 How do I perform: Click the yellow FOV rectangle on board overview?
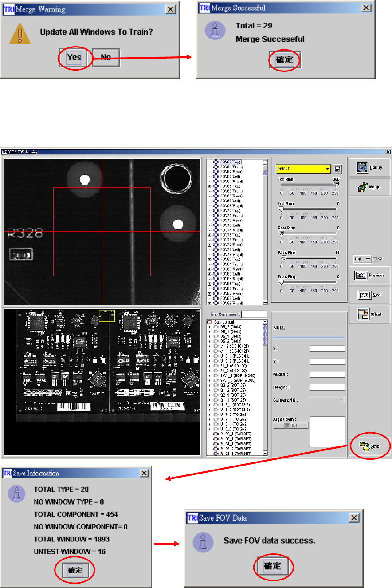point(107,316)
